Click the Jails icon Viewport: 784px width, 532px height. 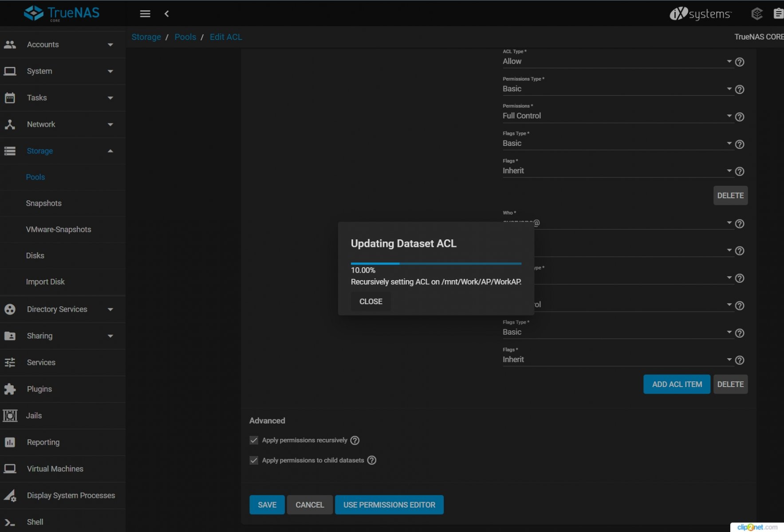[10, 415]
